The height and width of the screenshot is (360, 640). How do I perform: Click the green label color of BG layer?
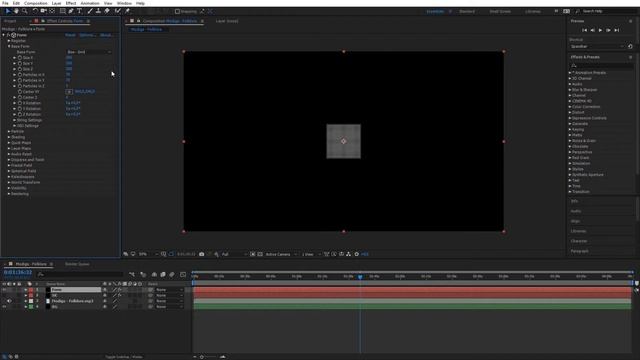[x=31, y=307]
